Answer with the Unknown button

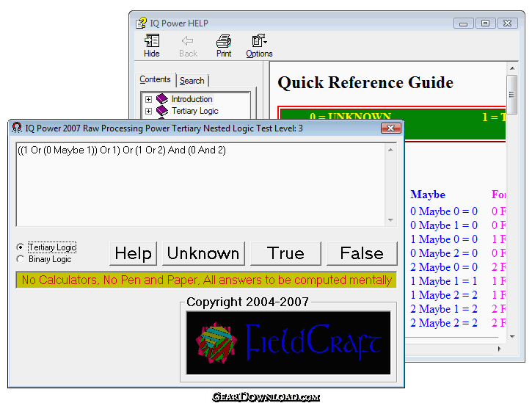coord(203,253)
